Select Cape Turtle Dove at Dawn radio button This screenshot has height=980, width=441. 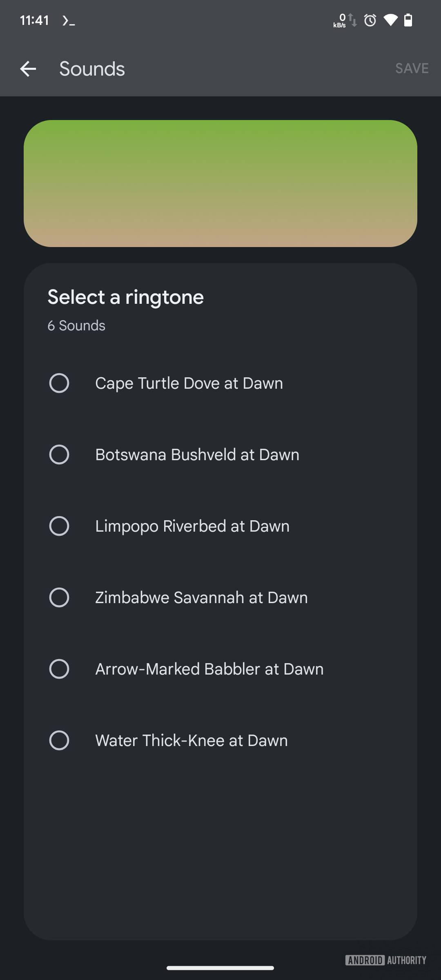point(59,383)
